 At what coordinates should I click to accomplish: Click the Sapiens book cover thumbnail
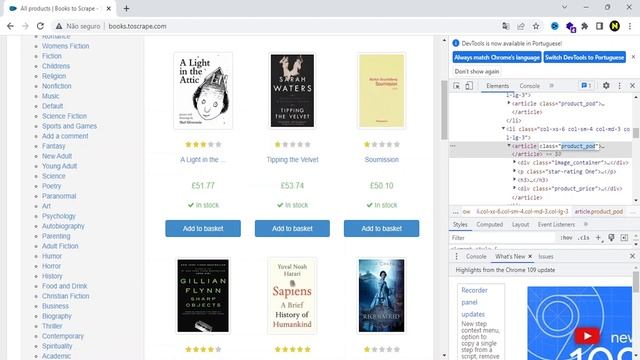292,296
